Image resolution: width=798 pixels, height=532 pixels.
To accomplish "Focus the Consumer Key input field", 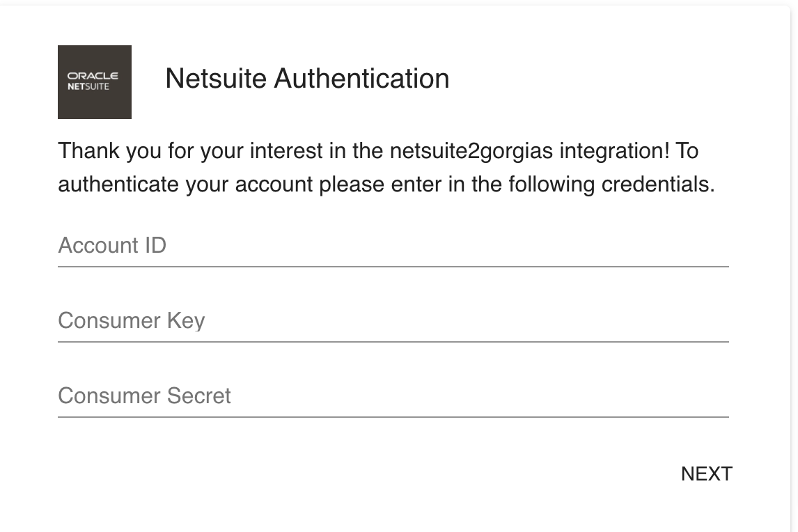I will pos(393,321).
